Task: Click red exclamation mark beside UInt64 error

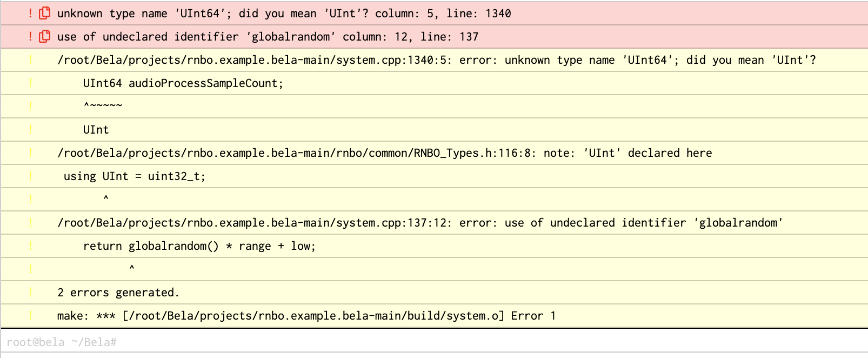Action: click(30, 13)
